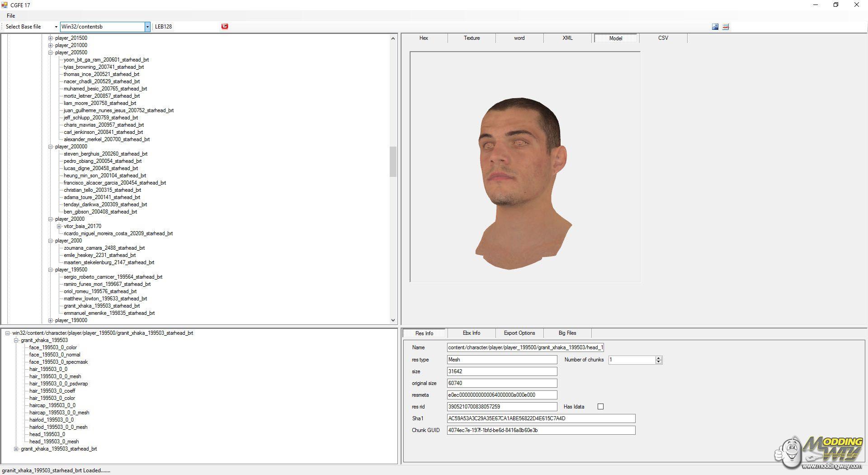Collapse the player_200500 tree node

tap(51, 52)
